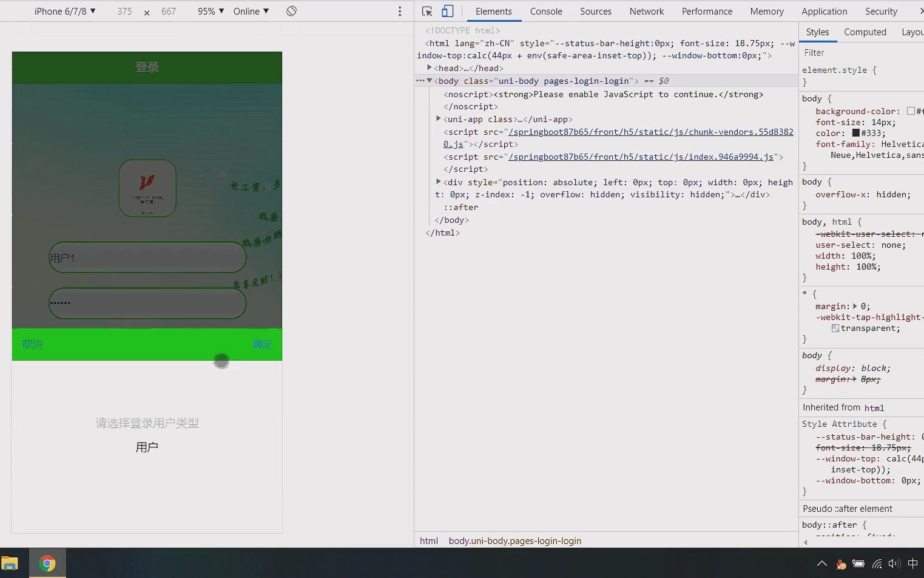Click the Chinese IME indicator
The height and width of the screenshot is (578, 924).
pyautogui.click(x=912, y=563)
